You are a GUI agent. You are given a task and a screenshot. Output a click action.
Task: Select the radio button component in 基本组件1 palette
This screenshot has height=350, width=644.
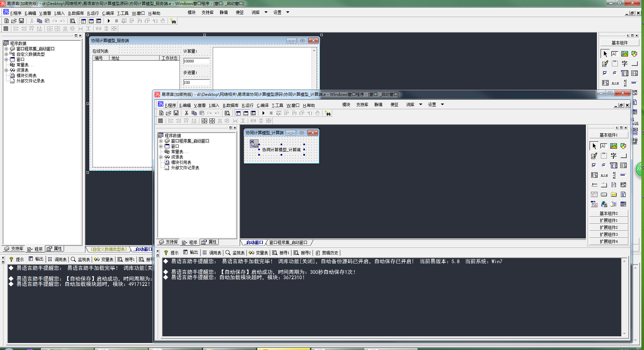click(x=604, y=166)
